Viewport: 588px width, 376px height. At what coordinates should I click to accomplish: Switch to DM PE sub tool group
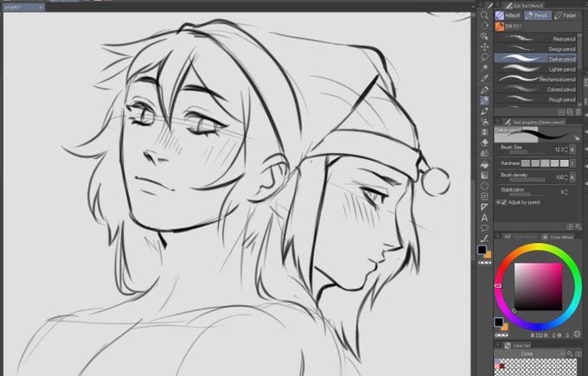pyautogui.click(x=508, y=26)
